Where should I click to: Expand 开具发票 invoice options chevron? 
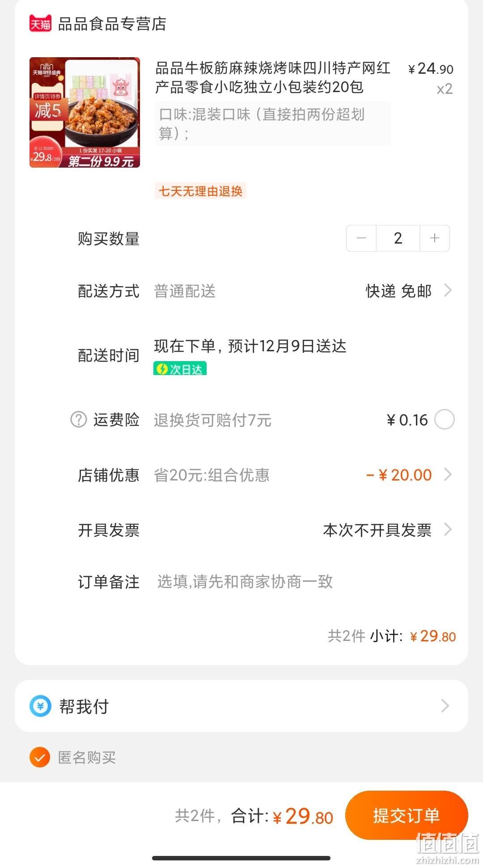tap(447, 530)
